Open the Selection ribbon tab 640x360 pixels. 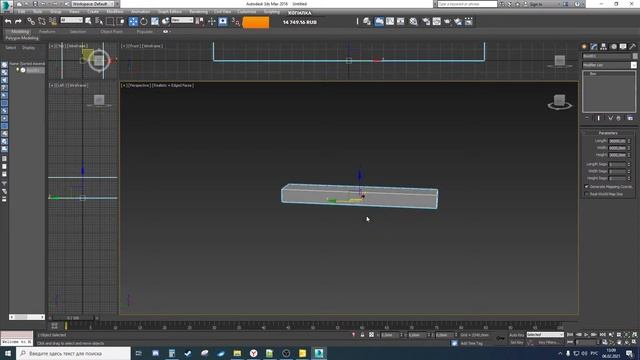(x=78, y=31)
